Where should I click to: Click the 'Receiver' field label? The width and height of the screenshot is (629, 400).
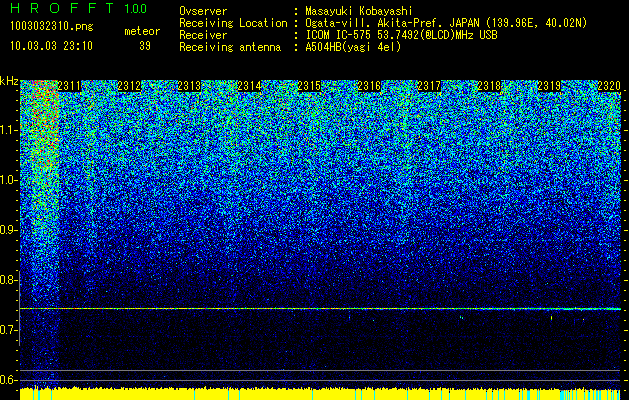(x=203, y=35)
